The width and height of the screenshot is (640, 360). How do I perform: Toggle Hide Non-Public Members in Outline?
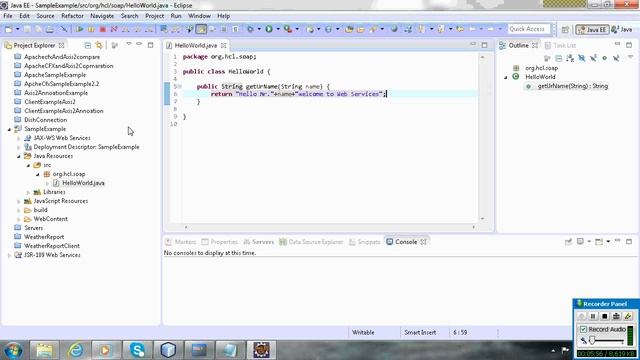coord(604,58)
